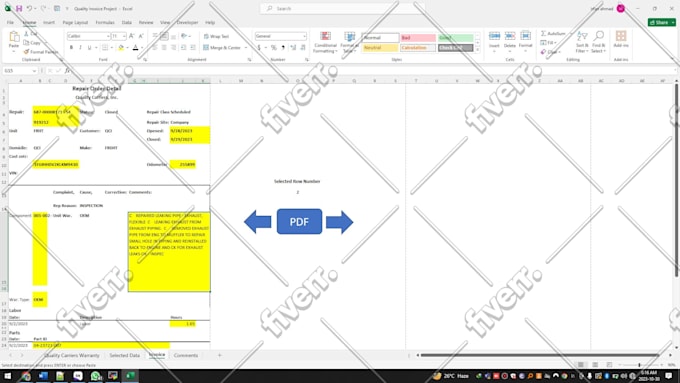Toggle Underline formatting

click(x=89, y=47)
